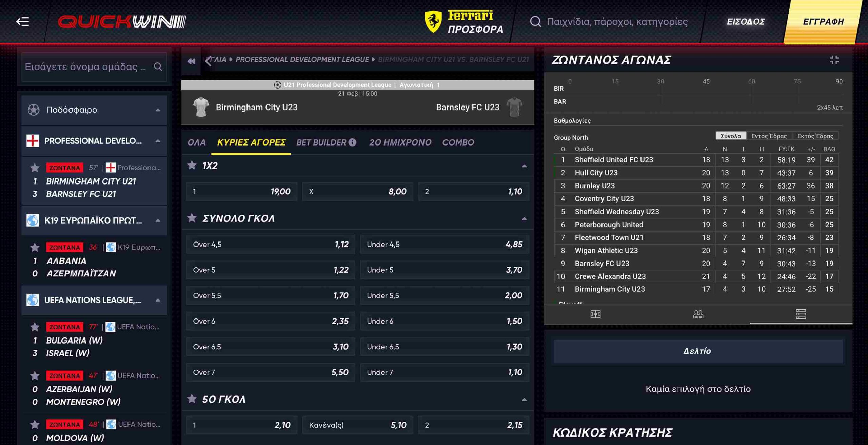The width and height of the screenshot is (868, 445).
Task: Favorite the Birmingham City U21 live match
Action: 35,168
